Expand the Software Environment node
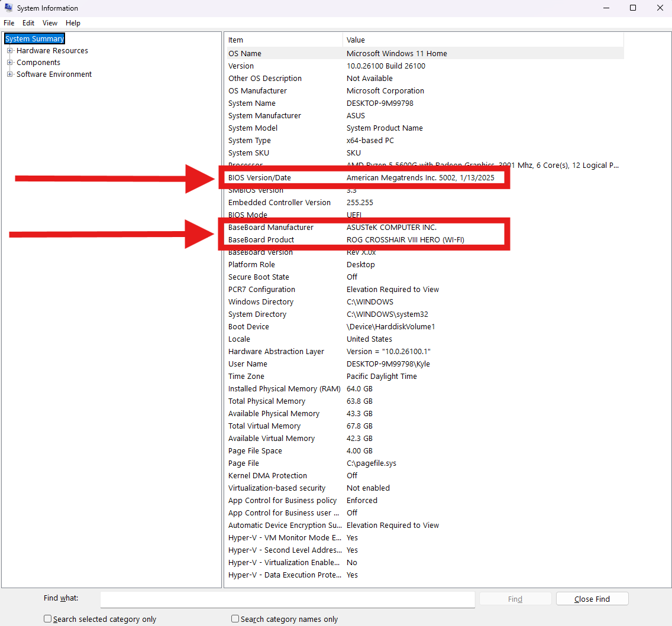The height and width of the screenshot is (626, 672). tap(10, 74)
